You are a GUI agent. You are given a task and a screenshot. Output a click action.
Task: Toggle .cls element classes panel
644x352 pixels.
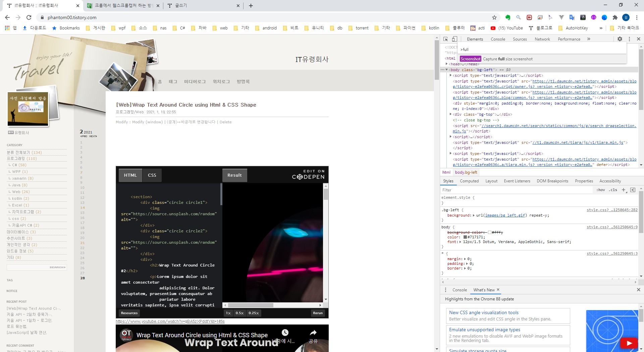point(613,190)
